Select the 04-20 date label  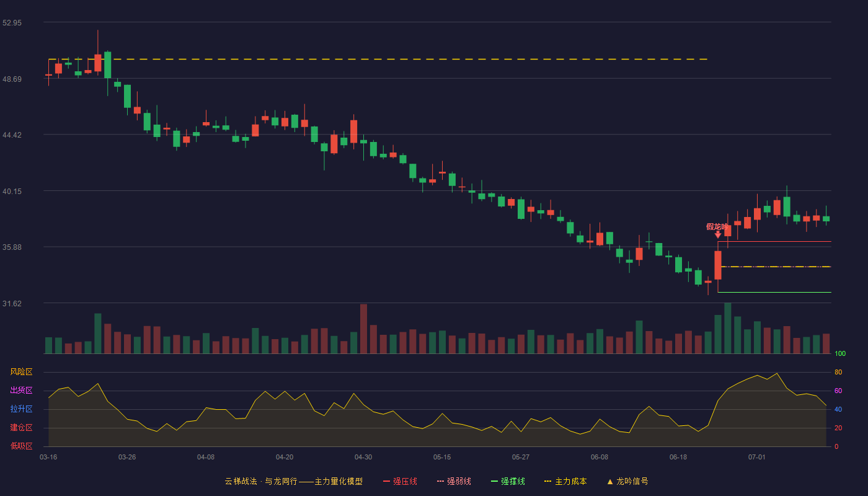point(285,457)
